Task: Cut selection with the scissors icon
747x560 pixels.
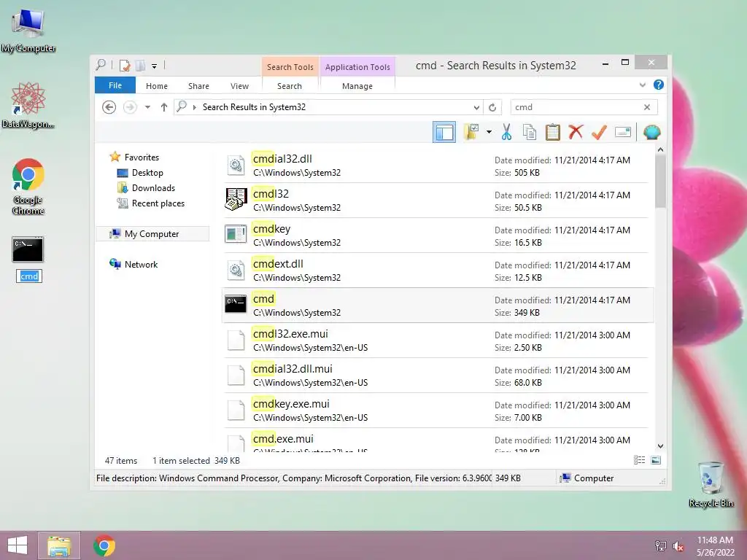Action: [506, 133]
